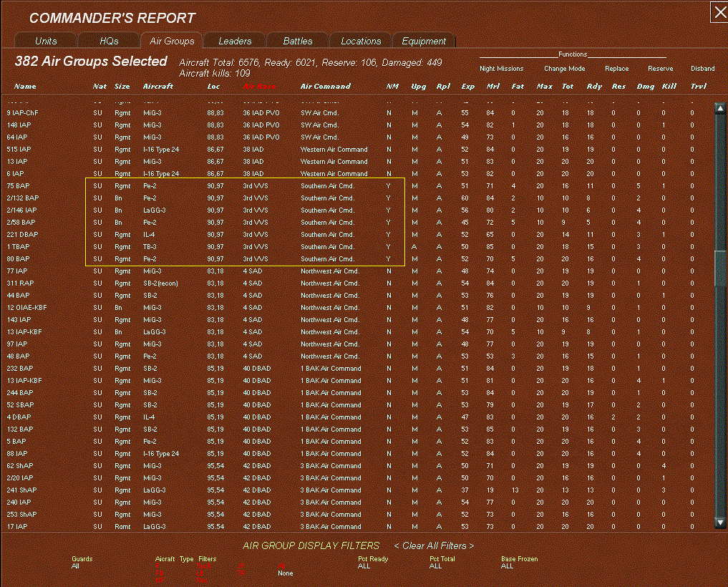Switch to the Locations tab
The image size is (728, 587).
(x=361, y=41)
